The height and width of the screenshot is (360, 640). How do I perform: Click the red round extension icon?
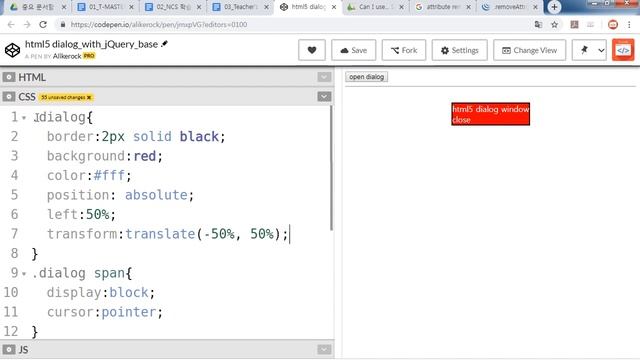click(613, 24)
